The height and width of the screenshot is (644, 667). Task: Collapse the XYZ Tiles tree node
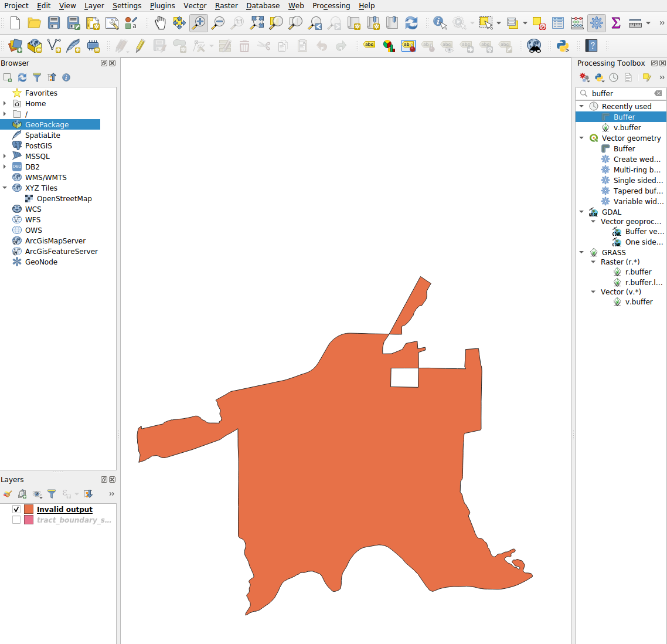tap(5, 188)
